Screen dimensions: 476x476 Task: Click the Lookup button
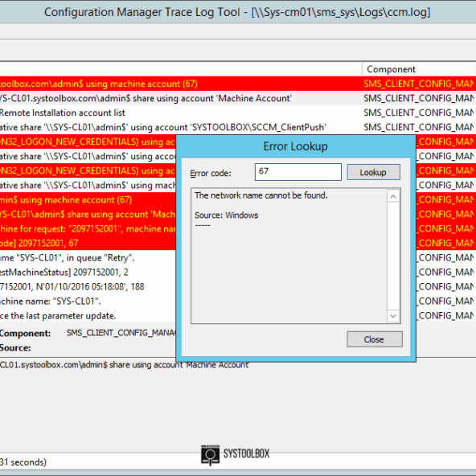point(373,172)
